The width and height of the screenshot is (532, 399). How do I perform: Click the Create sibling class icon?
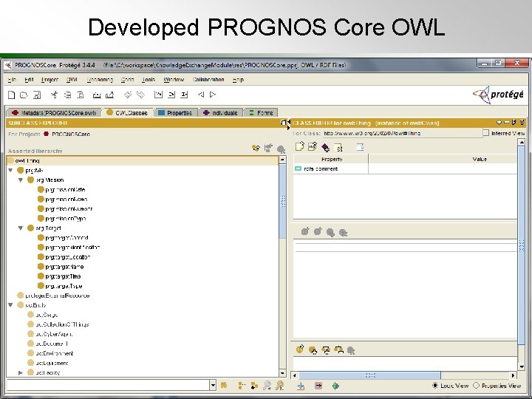pos(268,148)
